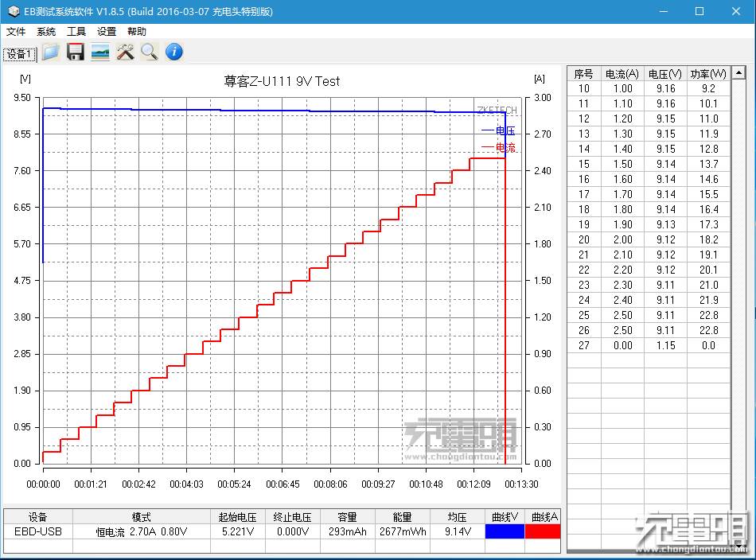This screenshot has height=560, width=756.
Task: Open the 工具 menu
Action: (76, 31)
